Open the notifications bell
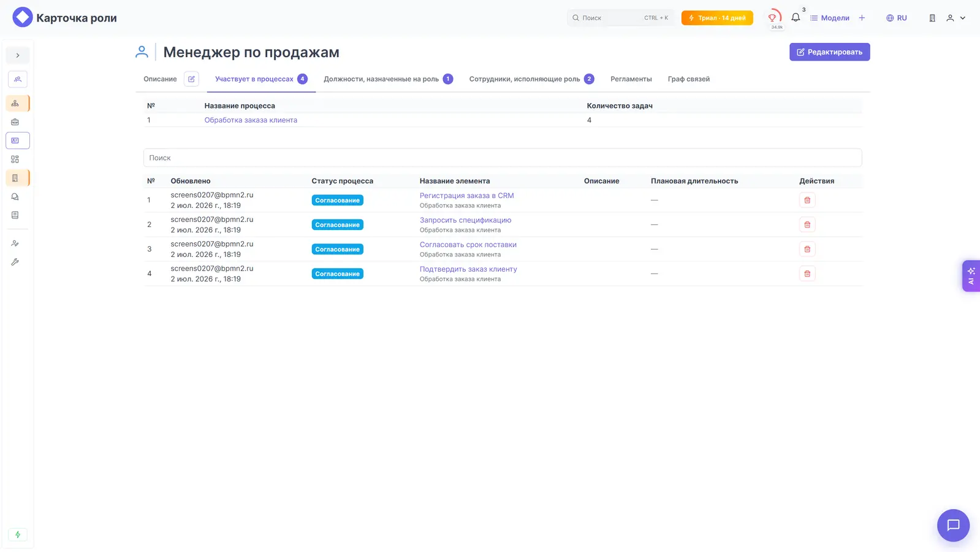Image resolution: width=980 pixels, height=552 pixels. [x=796, y=18]
